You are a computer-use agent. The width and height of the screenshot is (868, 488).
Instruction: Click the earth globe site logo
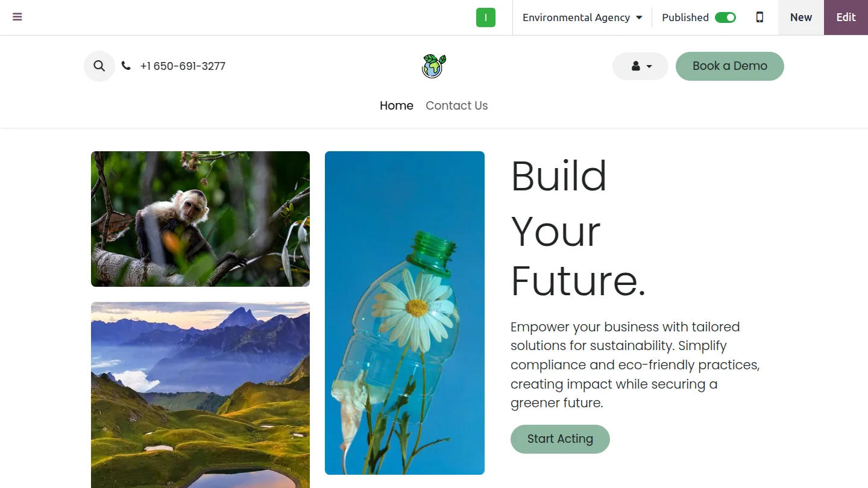[x=434, y=66]
